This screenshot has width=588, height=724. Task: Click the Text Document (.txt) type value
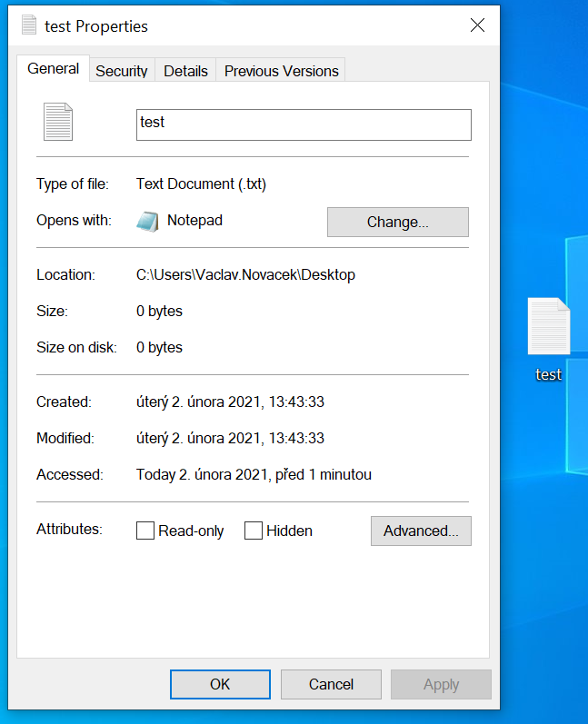pyautogui.click(x=201, y=183)
